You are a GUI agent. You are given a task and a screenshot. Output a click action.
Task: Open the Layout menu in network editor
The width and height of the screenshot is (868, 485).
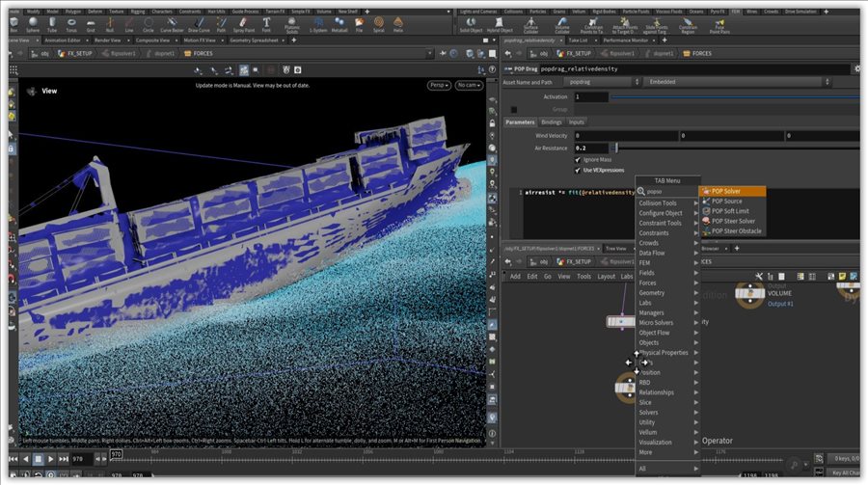[x=606, y=276]
